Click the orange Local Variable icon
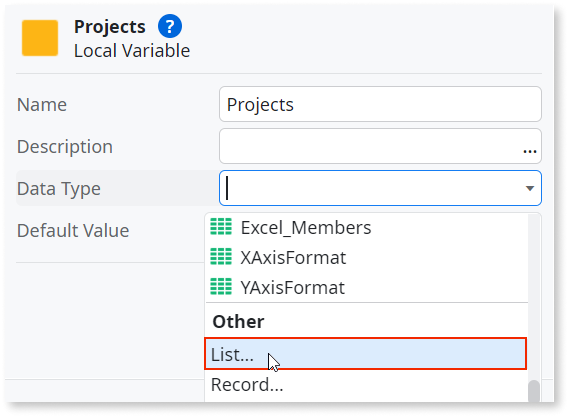The image size is (569, 417). click(x=40, y=38)
